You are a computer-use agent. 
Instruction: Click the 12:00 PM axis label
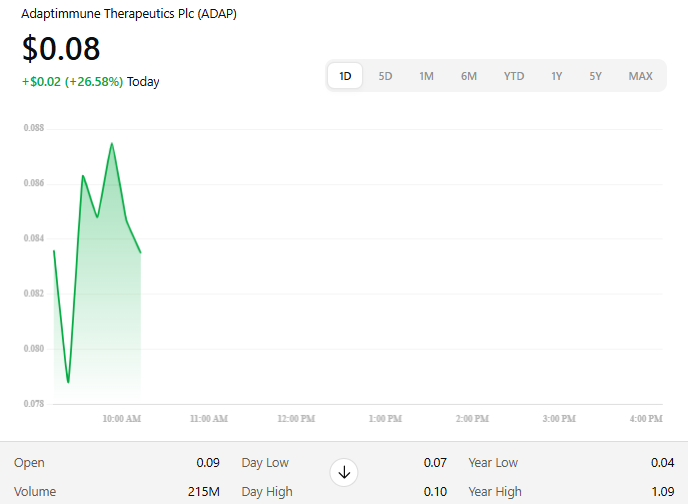pos(296,418)
